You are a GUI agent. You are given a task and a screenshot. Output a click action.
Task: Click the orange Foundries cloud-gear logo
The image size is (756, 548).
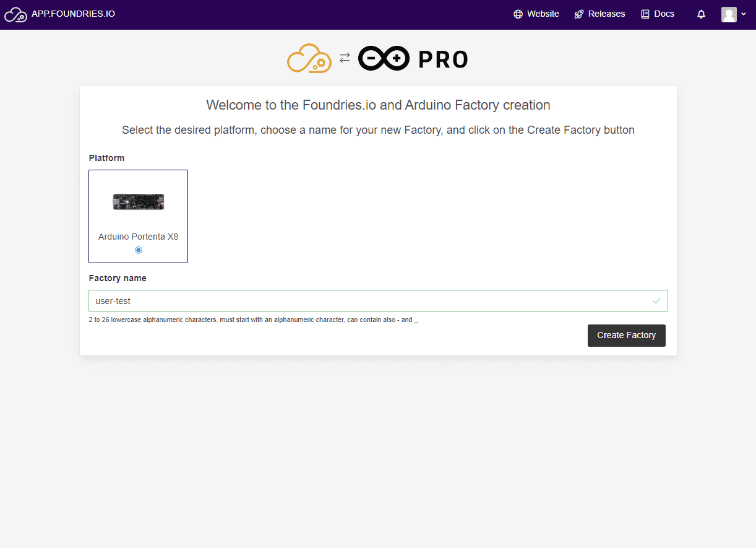309,59
